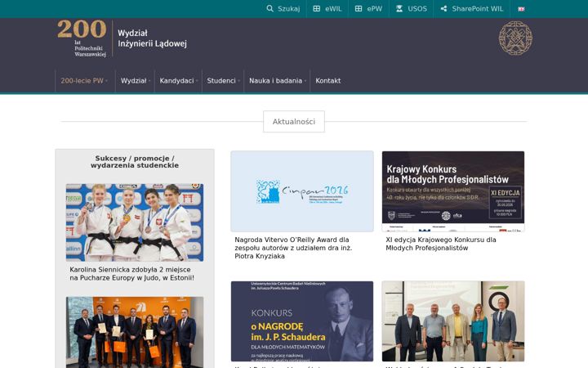The height and width of the screenshot is (368, 588).
Task: Click the faculty emblem seal logo
Action: click(x=515, y=38)
